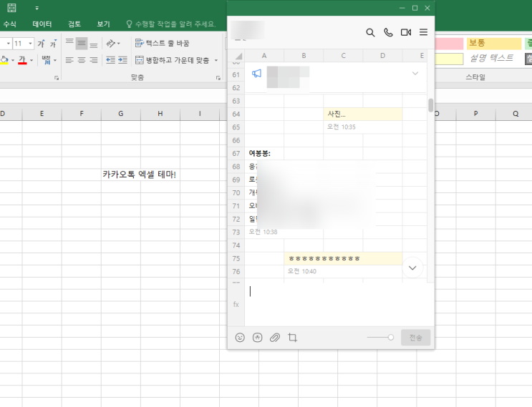Open the emoji picker in chat

[240, 338]
